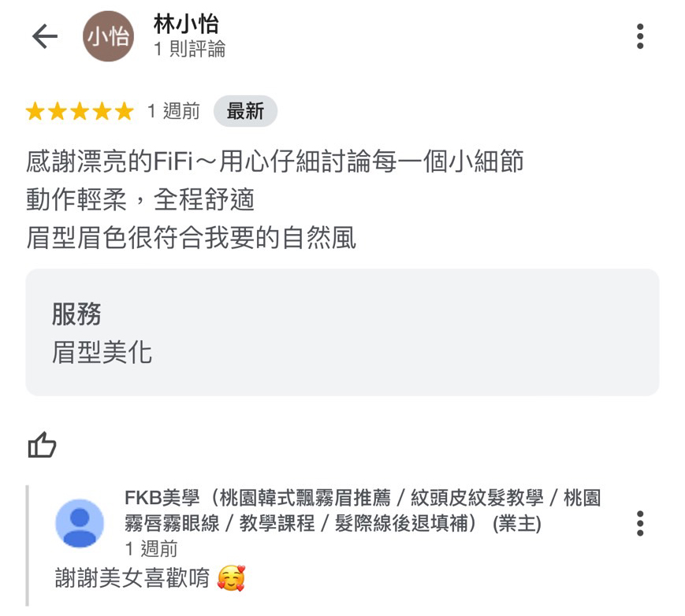Viewport: 685px width, 616px height.
Task: Open owner reply three-dot menu
Action: [x=640, y=523]
